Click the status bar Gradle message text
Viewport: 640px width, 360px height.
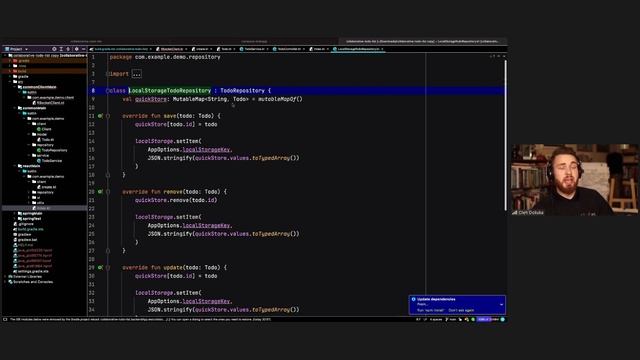tap(140, 320)
